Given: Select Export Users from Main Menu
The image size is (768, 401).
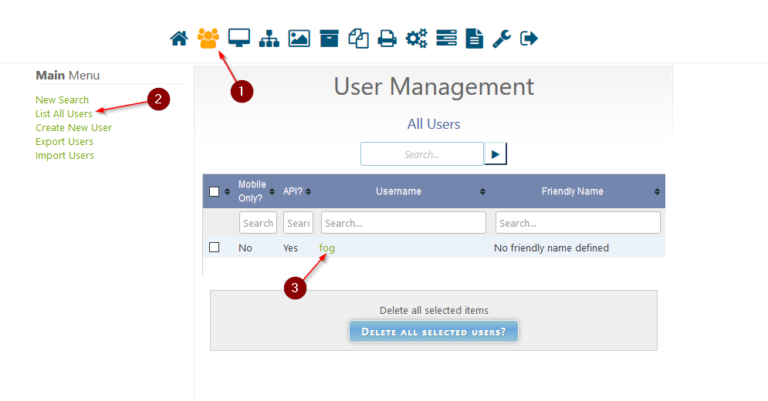Looking at the screenshot, I should pos(64,142).
